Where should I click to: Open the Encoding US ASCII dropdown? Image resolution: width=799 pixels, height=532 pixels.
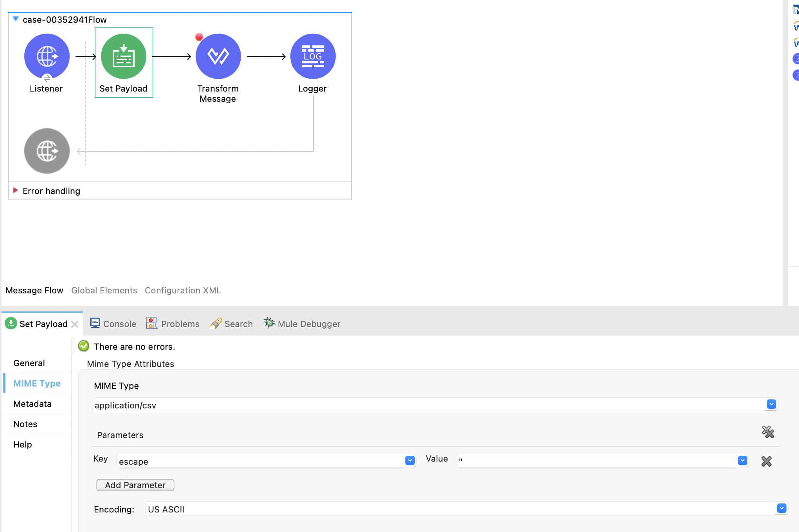click(x=781, y=508)
